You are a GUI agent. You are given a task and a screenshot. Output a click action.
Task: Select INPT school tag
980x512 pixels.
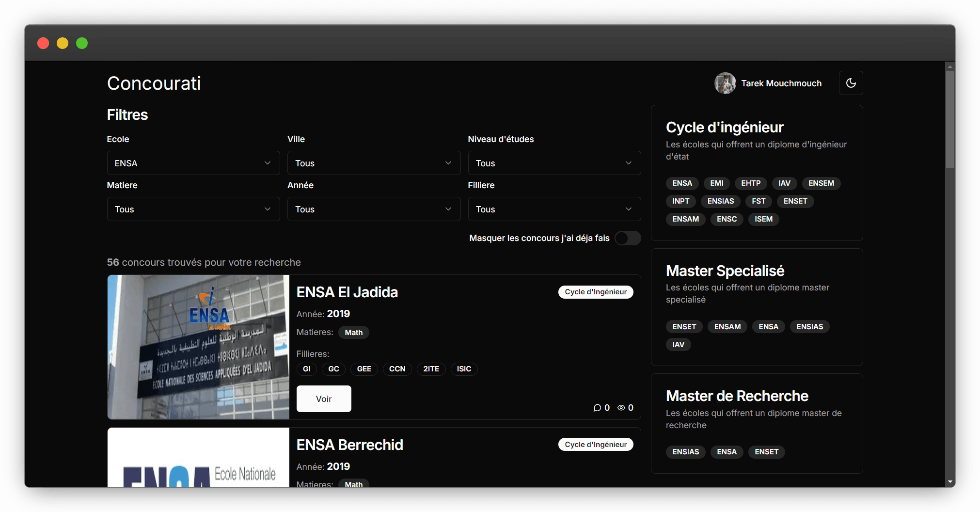[681, 201]
